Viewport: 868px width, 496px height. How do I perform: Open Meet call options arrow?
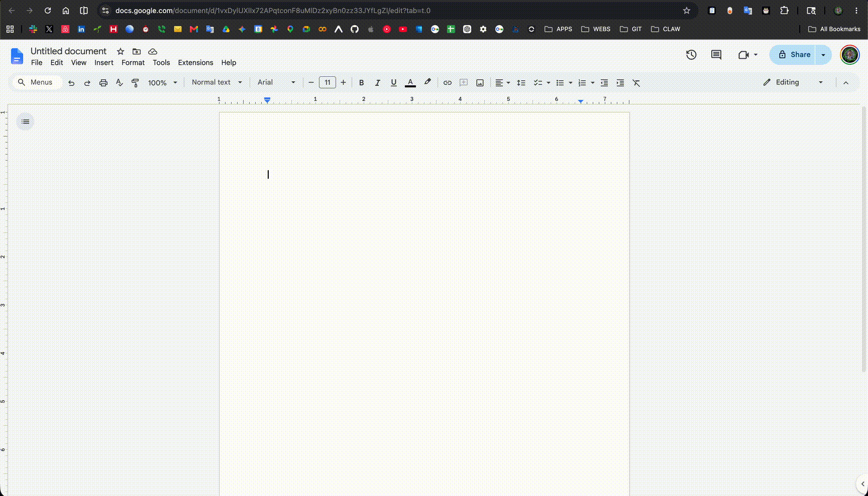click(x=755, y=55)
